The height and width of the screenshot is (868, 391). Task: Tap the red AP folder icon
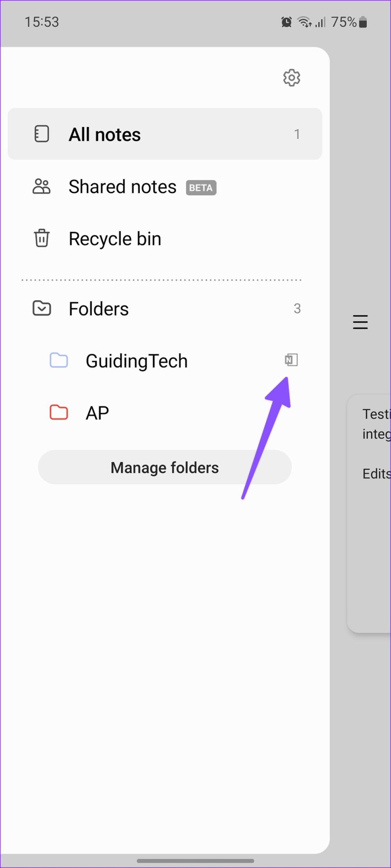click(58, 412)
